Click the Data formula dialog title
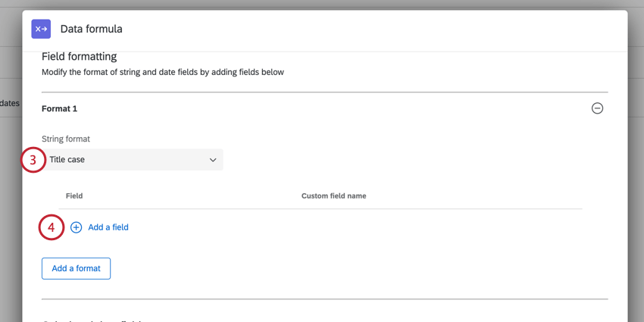 (91, 29)
